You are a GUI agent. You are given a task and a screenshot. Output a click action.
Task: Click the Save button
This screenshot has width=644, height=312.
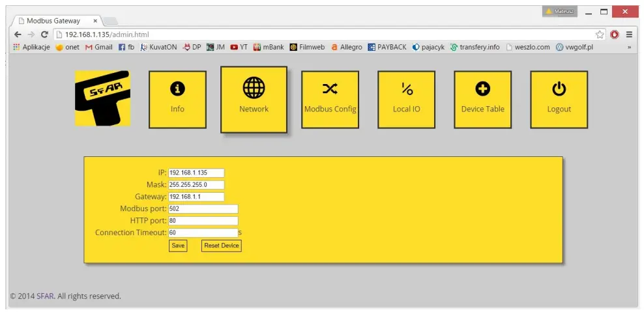(x=178, y=246)
